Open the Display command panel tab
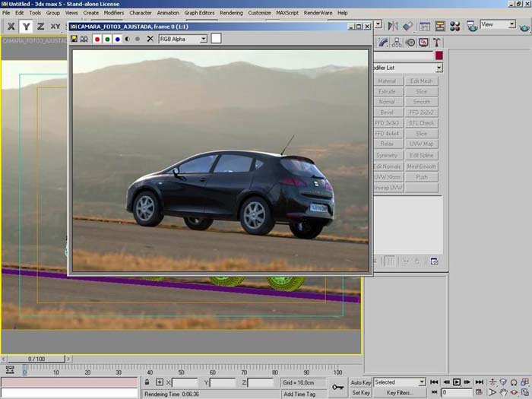 point(423,43)
